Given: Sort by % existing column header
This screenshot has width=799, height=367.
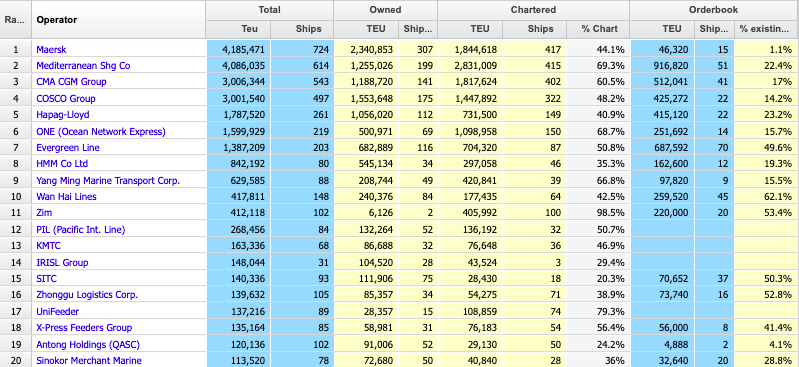Looking at the screenshot, I should (x=766, y=29).
